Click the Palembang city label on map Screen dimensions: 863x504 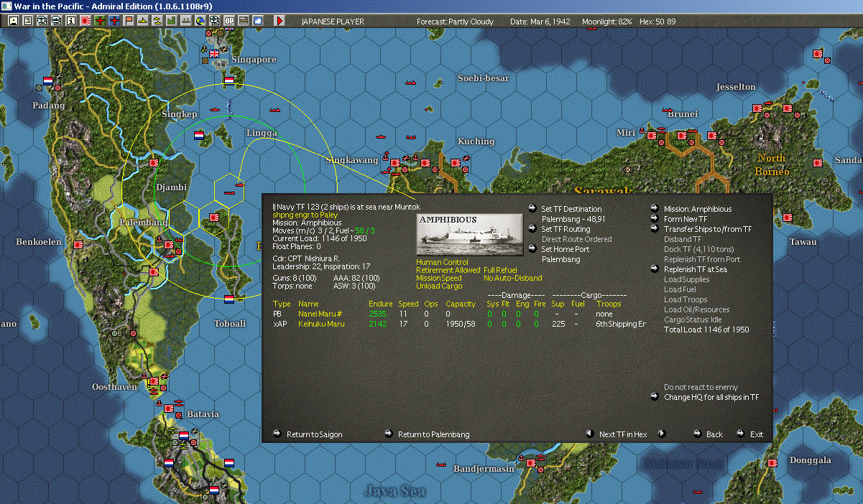142,222
